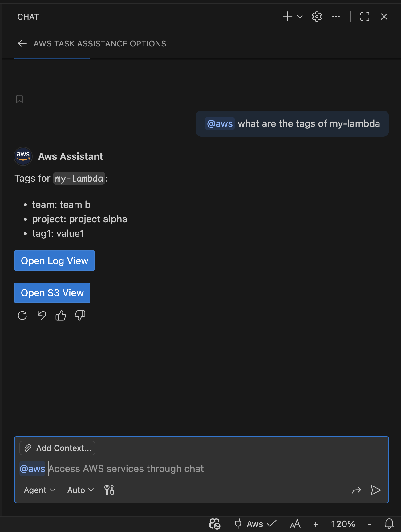Send the chat message
Image resolution: width=401 pixels, height=532 pixels.
pos(375,490)
